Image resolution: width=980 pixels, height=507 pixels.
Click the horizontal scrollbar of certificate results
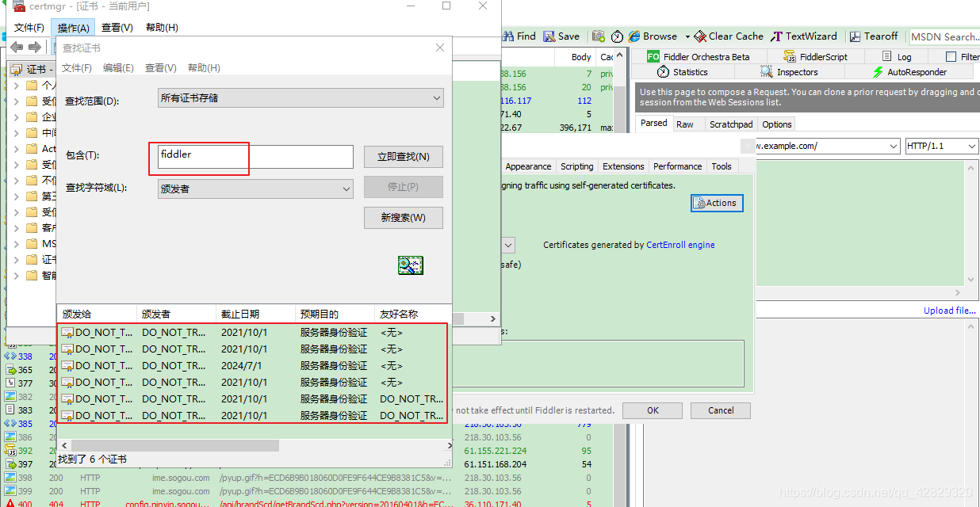click(174, 445)
